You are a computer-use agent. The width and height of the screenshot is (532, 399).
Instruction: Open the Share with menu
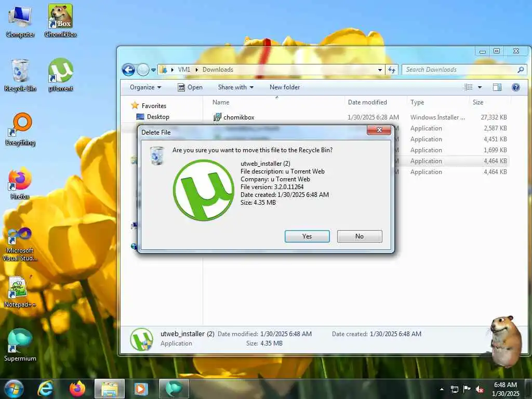pos(236,87)
